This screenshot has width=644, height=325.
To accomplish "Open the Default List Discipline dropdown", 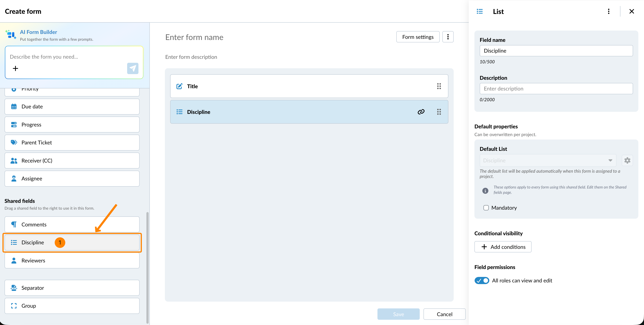I will coord(548,160).
